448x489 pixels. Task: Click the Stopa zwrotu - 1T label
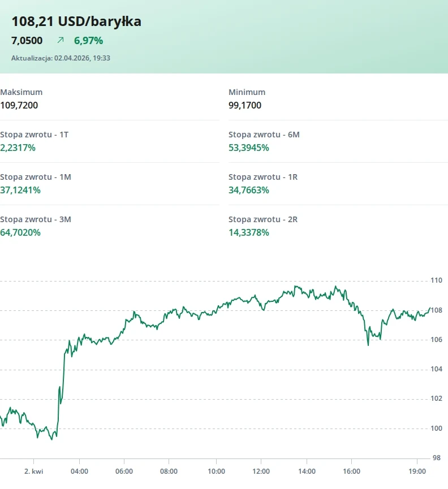[x=35, y=135]
